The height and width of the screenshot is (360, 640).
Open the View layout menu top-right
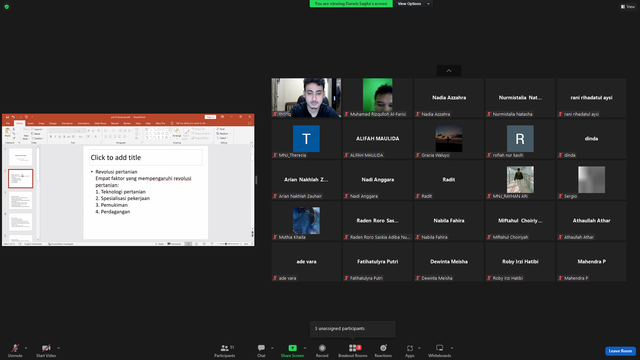tap(628, 7)
